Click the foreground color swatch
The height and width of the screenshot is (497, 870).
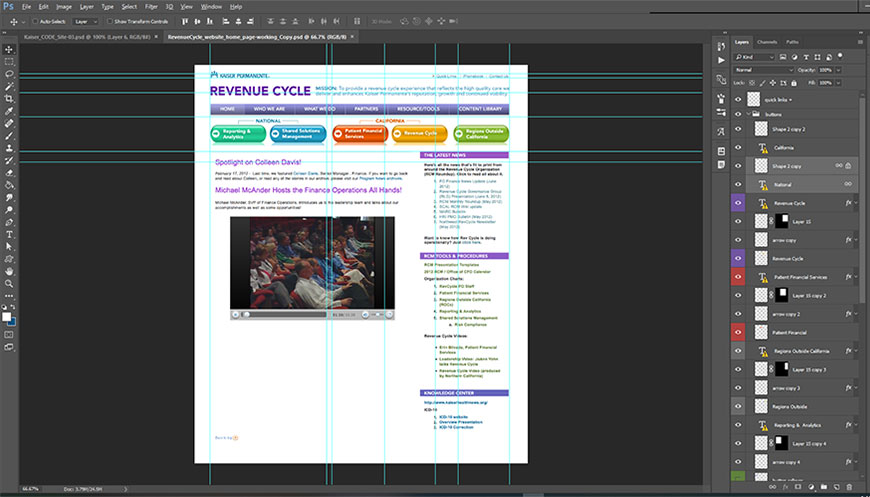(7, 317)
